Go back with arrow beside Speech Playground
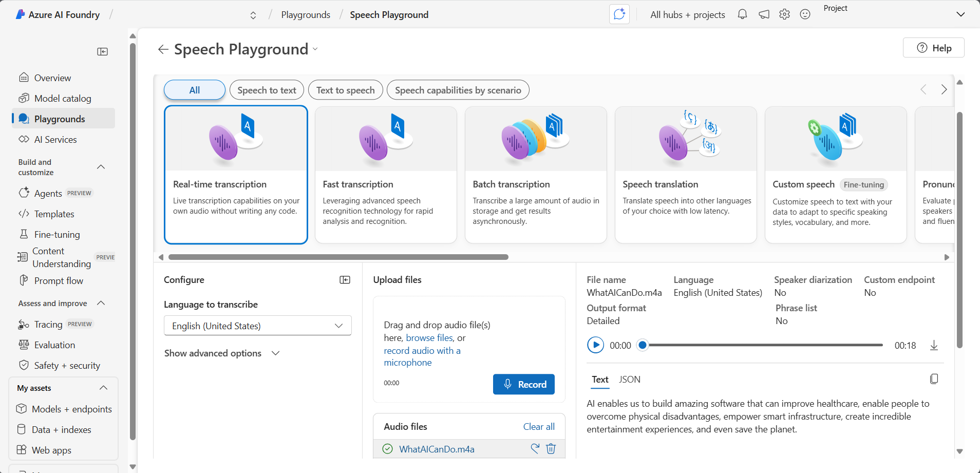The height and width of the screenshot is (473, 980). click(163, 49)
